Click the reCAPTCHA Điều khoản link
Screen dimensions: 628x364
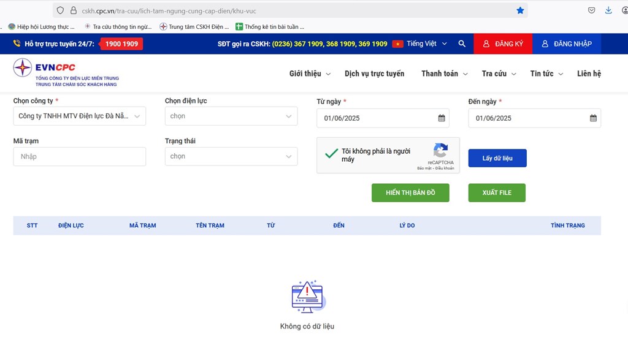click(445, 169)
